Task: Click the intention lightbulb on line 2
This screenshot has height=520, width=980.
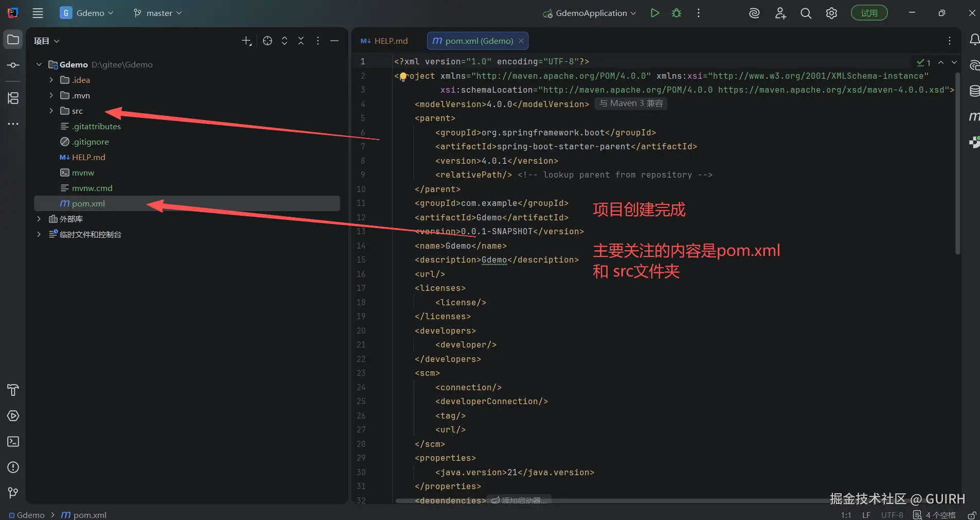Action: tap(403, 77)
